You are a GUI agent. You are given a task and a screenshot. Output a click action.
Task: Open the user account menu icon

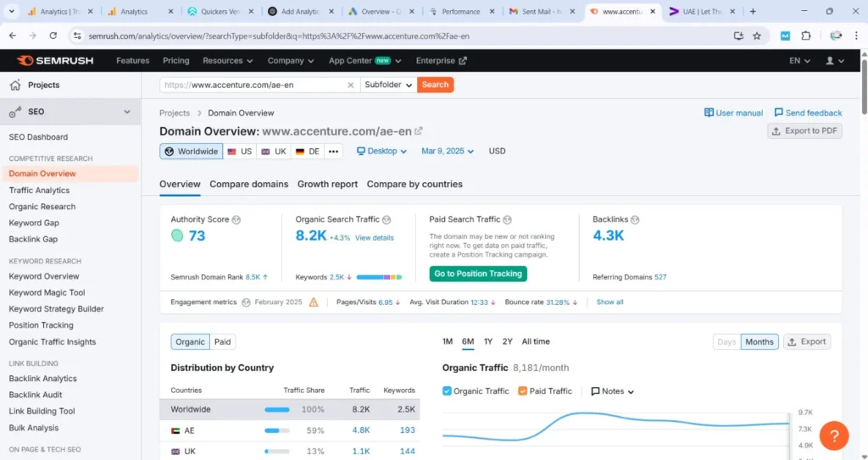[x=835, y=60]
